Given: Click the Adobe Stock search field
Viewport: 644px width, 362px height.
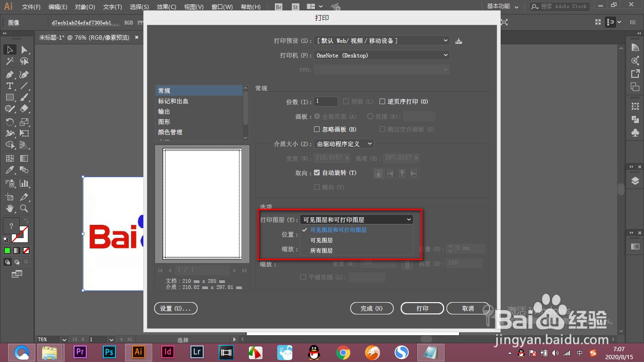Looking at the screenshot, I should click(559, 7).
